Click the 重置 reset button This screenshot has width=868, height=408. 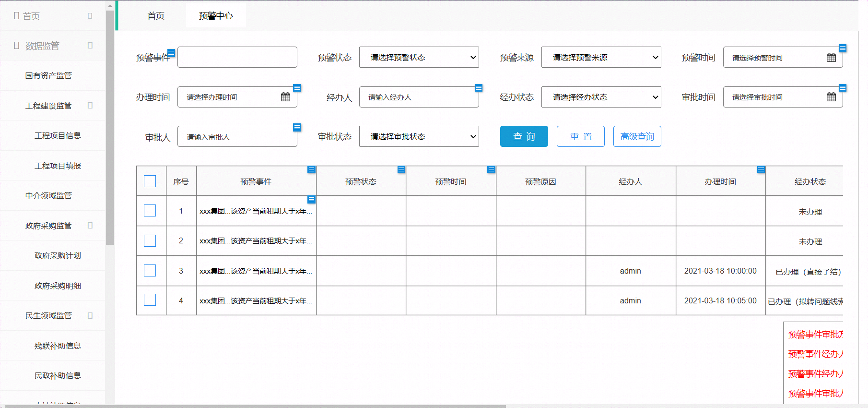[x=581, y=136]
